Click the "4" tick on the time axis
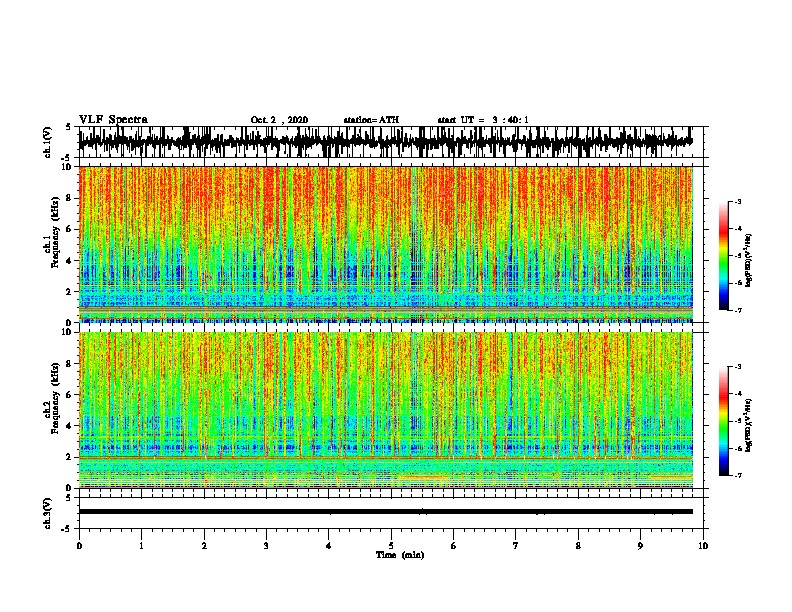 (x=329, y=546)
